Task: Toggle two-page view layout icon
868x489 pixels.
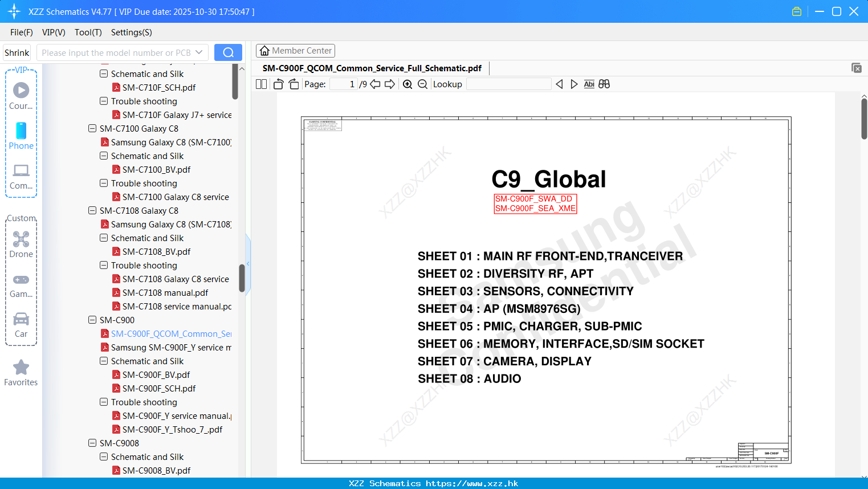Action: coord(261,84)
